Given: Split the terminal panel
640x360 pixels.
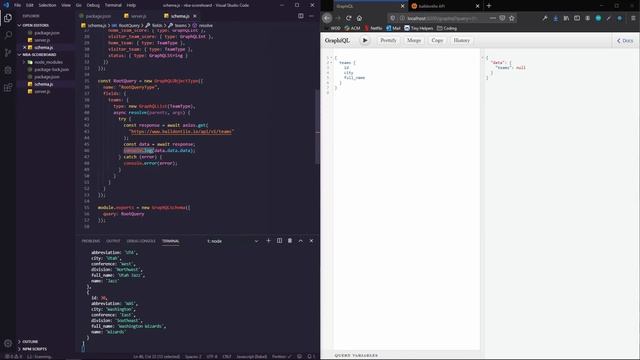Looking at the screenshot, I should click(x=279, y=241).
